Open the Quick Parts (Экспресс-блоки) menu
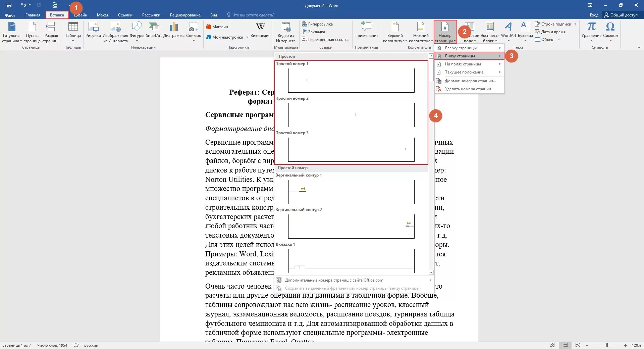644x349 pixels. (490, 32)
